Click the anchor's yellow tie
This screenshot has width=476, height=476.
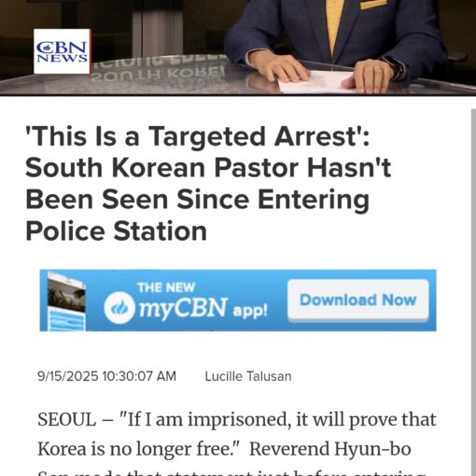tap(334, 23)
